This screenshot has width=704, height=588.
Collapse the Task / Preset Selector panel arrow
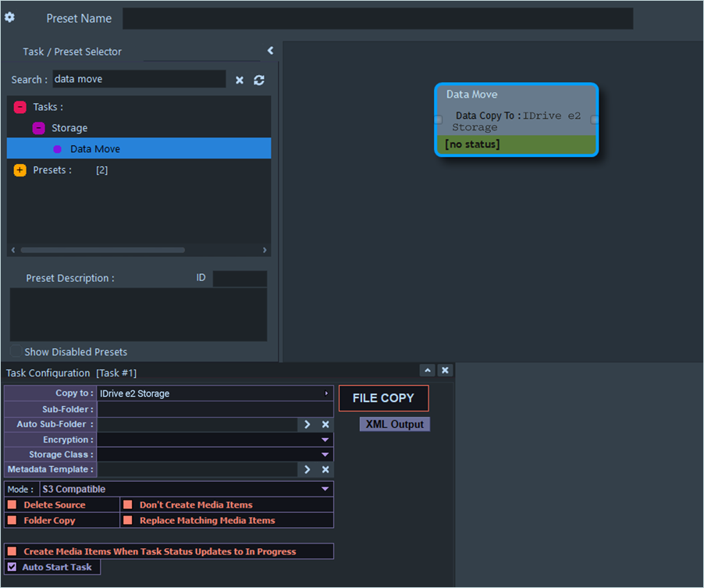(270, 51)
